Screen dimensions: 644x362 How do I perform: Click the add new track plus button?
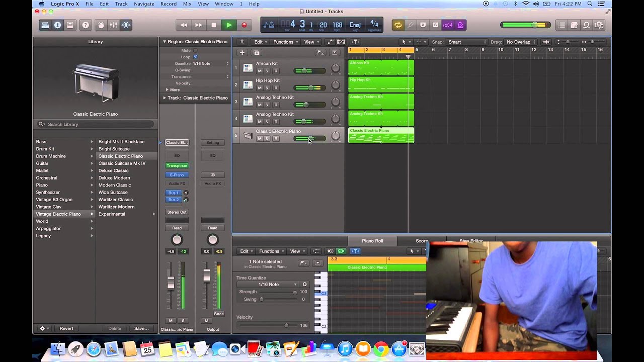click(242, 53)
